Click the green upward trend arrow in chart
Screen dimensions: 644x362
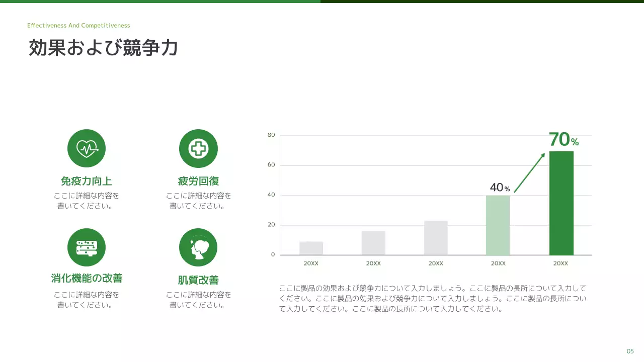click(530, 172)
